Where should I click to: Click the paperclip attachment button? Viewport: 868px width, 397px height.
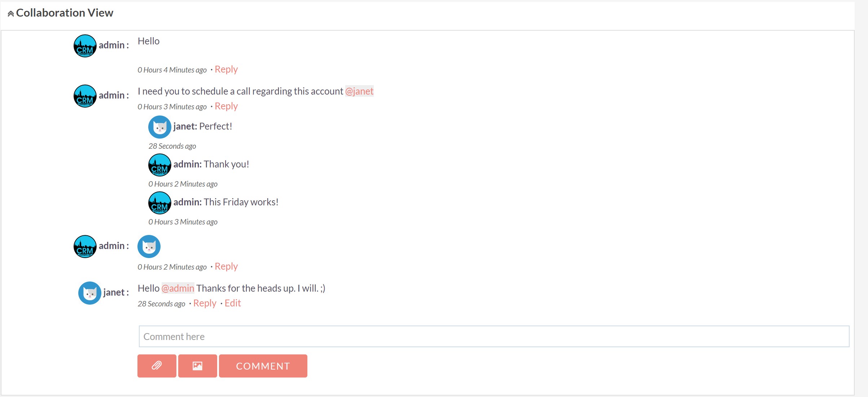tap(157, 366)
